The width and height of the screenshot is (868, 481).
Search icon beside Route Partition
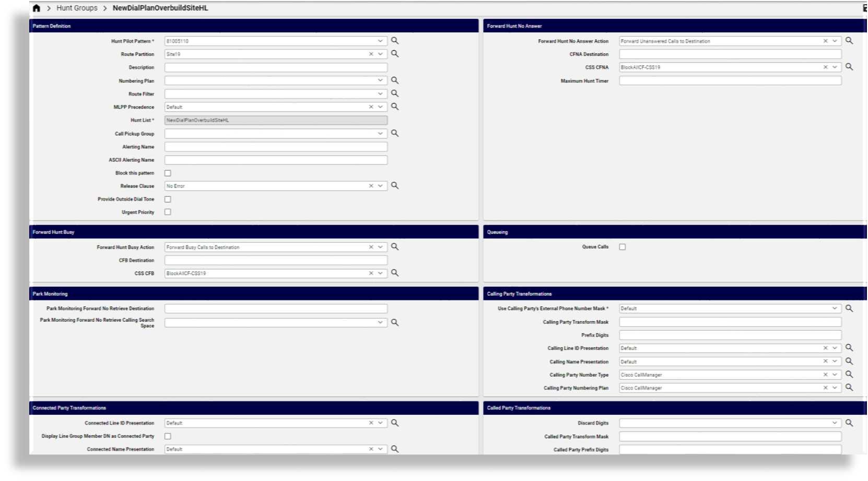coord(395,54)
